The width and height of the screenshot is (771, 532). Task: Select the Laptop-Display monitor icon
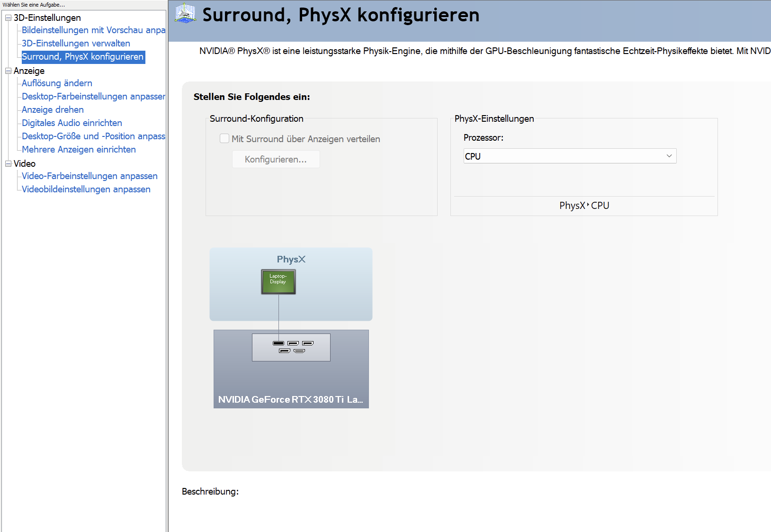coord(278,282)
